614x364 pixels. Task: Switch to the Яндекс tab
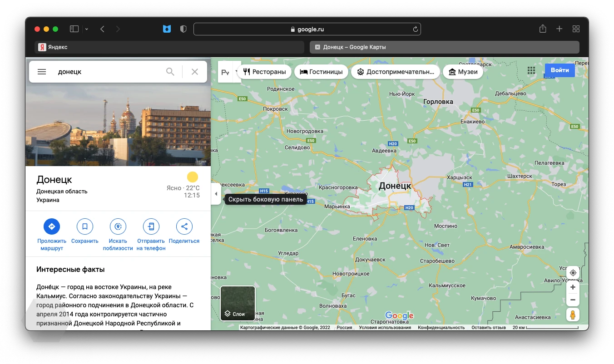point(169,47)
